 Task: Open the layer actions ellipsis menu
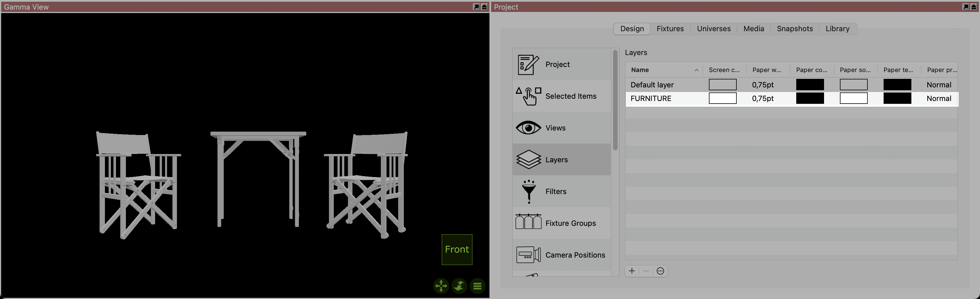pyautogui.click(x=660, y=271)
